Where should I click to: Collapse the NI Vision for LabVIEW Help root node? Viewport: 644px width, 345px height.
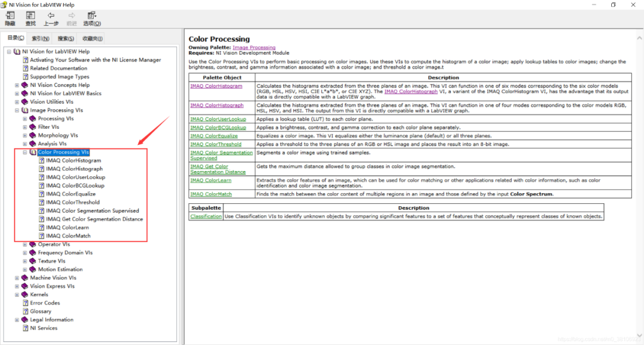click(x=9, y=52)
